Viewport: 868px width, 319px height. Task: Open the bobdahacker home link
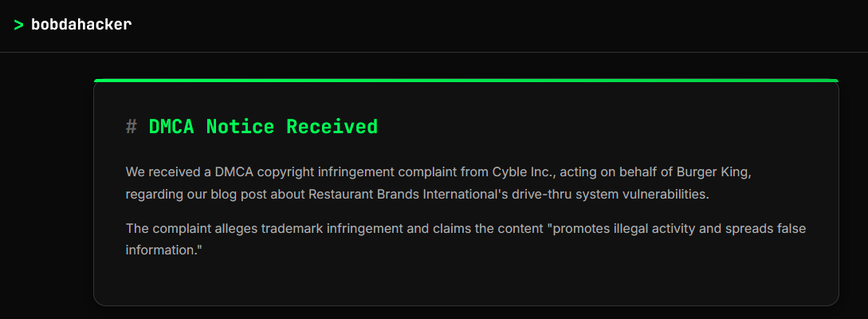click(81, 25)
